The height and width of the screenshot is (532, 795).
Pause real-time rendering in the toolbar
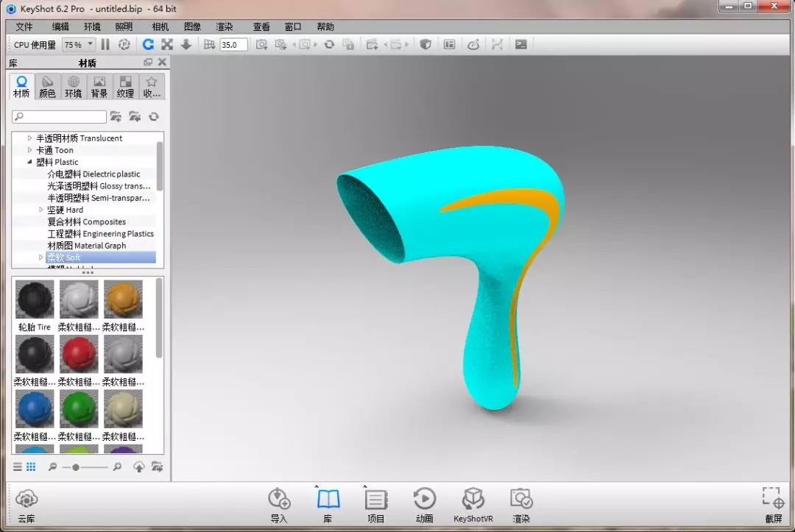pyautogui.click(x=105, y=45)
